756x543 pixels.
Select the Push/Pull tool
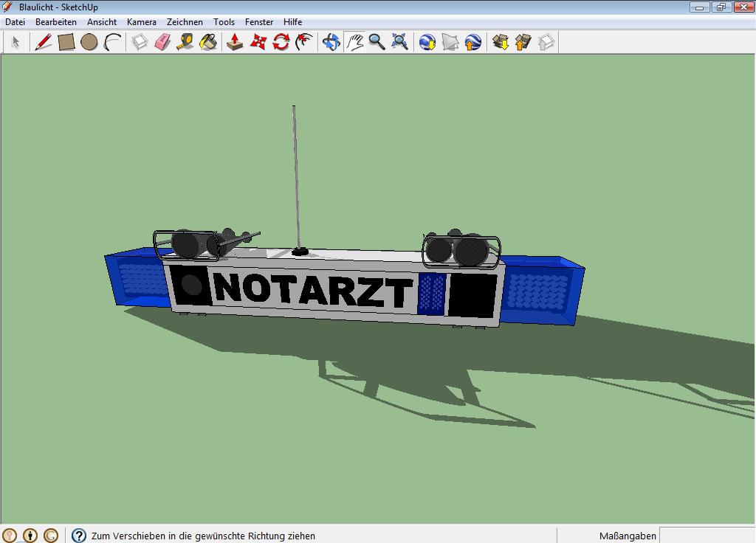[x=235, y=42]
